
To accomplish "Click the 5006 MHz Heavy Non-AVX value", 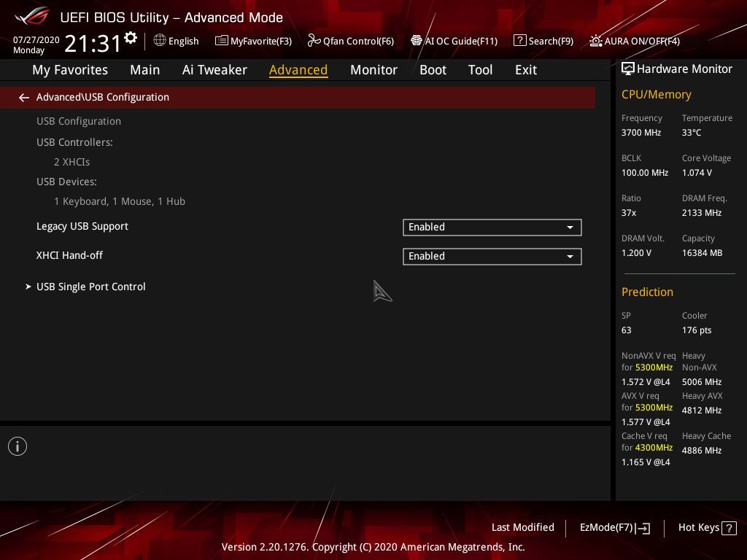I will click(x=701, y=382).
